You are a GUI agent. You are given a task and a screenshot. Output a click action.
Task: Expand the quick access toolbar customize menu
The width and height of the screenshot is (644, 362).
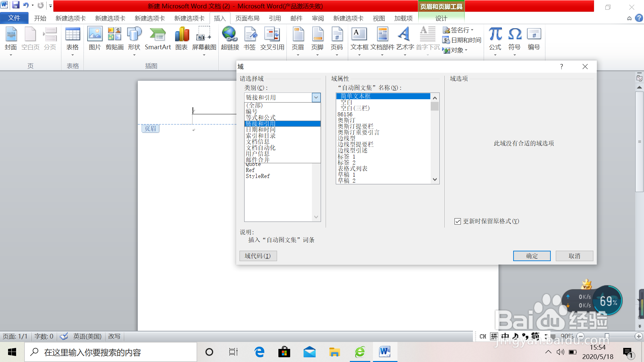pos(50,5)
